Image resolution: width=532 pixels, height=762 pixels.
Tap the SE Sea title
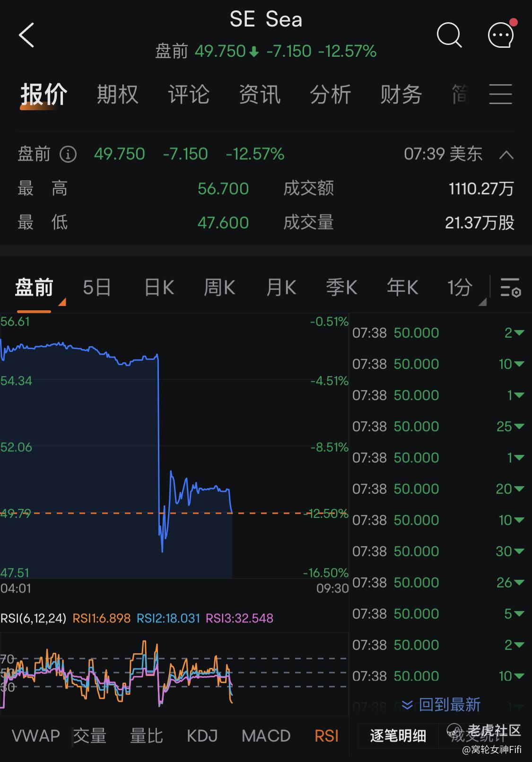pos(266,19)
